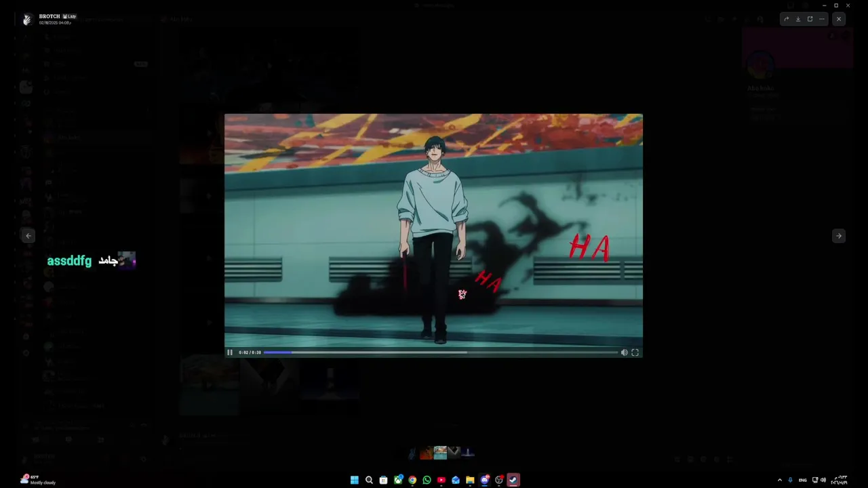Open the weather widget showing Mostly cloudy
868x488 pixels.
pos(39,480)
